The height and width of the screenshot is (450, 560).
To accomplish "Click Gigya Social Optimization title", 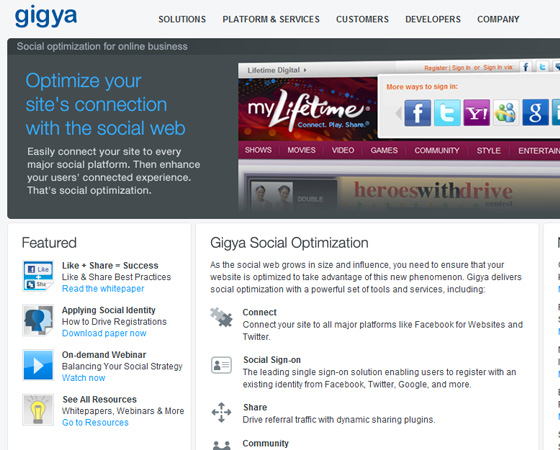I will point(289,243).
